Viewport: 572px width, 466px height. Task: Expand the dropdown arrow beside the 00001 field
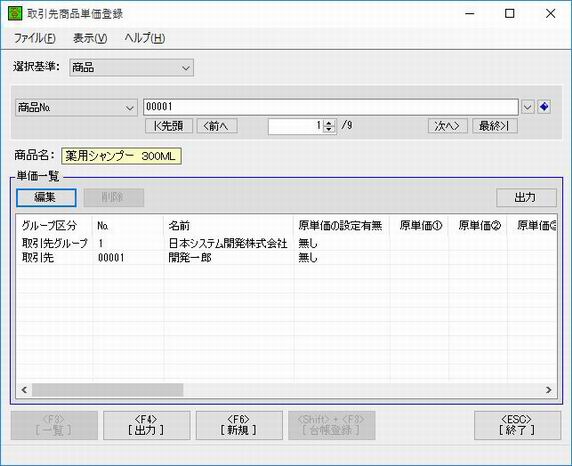[527, 107]
